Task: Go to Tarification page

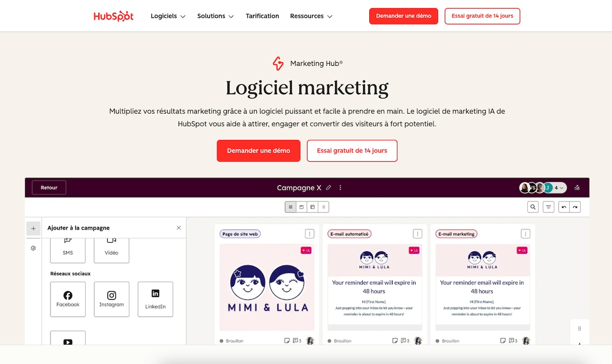Action: click(x=262, y=16)
